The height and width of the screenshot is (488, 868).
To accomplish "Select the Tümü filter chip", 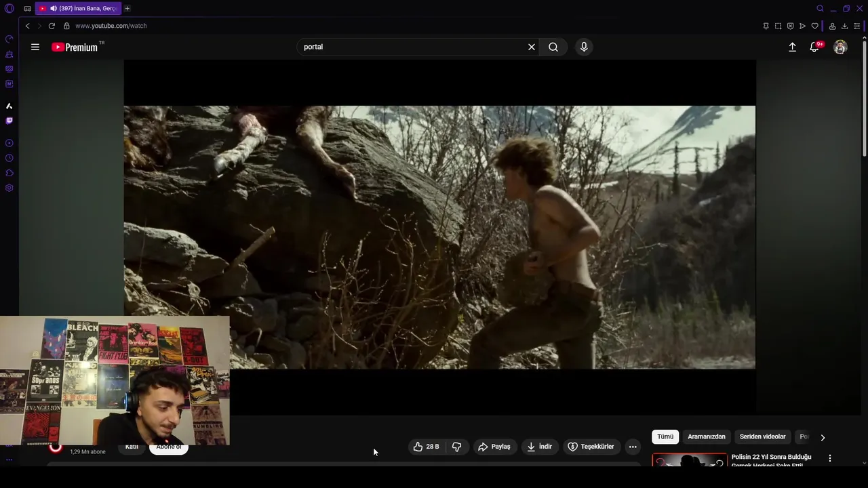I will (x=665, y=437).
